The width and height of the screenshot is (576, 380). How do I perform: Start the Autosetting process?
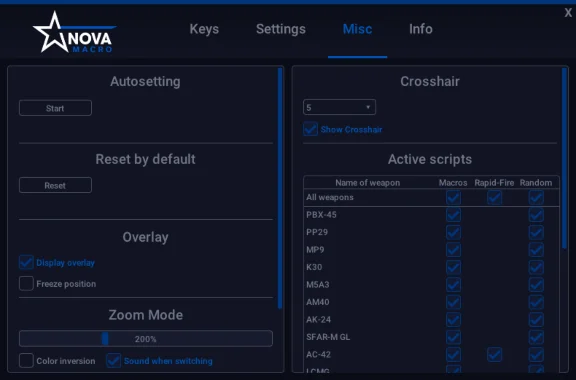pos(55,108)
